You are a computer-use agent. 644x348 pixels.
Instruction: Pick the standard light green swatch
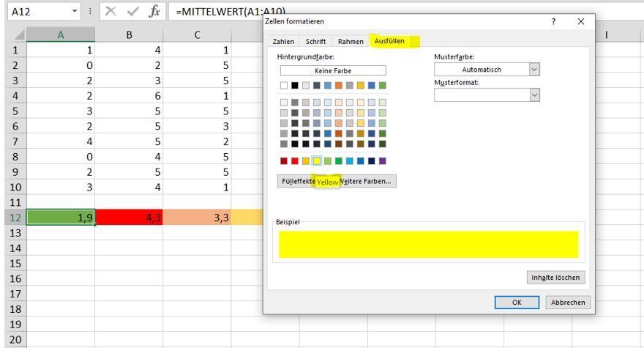[x=328, y=161]
